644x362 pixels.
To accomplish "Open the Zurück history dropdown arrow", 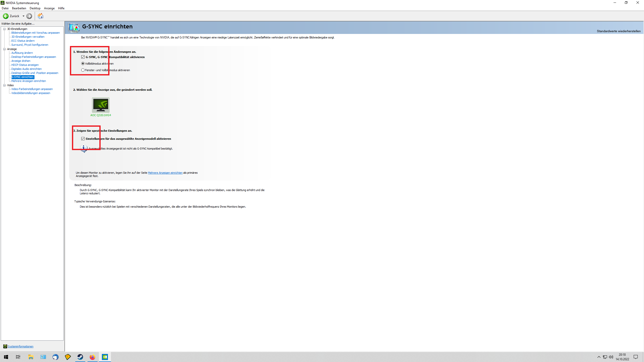I will pyautogui.click(x=23, y=16).
